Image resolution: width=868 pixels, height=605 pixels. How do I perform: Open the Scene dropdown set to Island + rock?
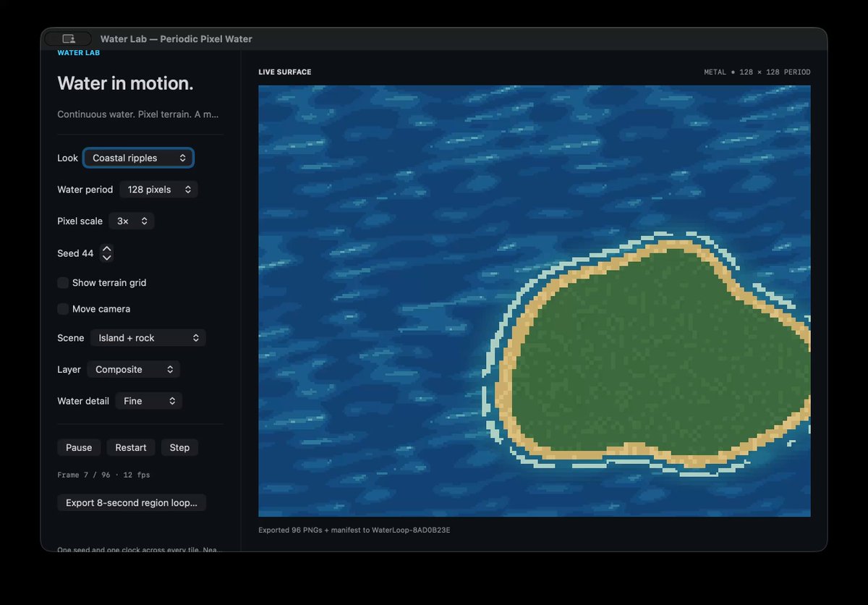tap(148, 338)
